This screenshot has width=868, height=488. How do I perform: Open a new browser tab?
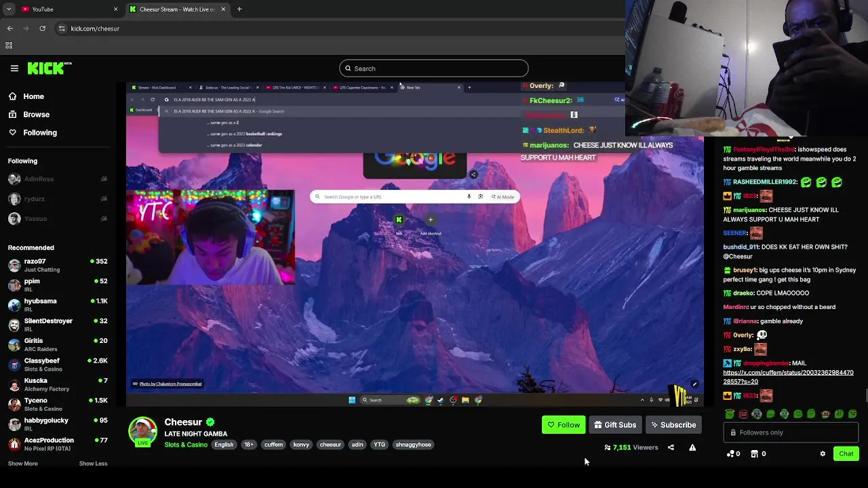(239, 9)
